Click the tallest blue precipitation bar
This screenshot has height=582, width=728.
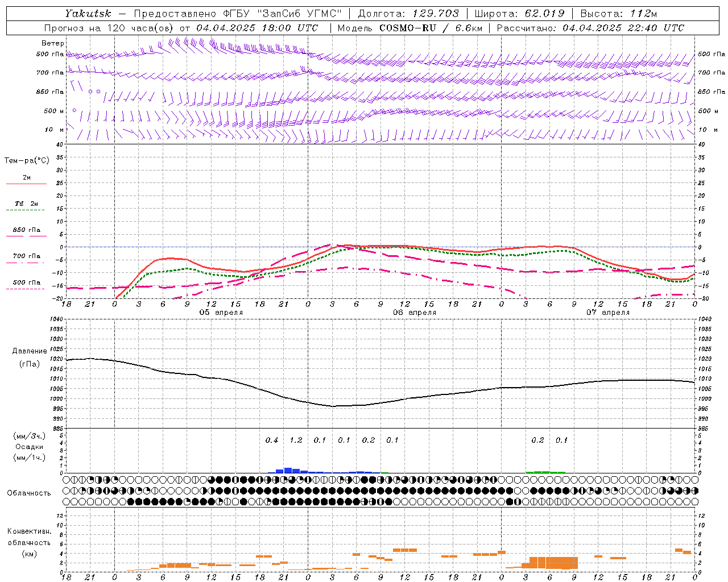288,470
